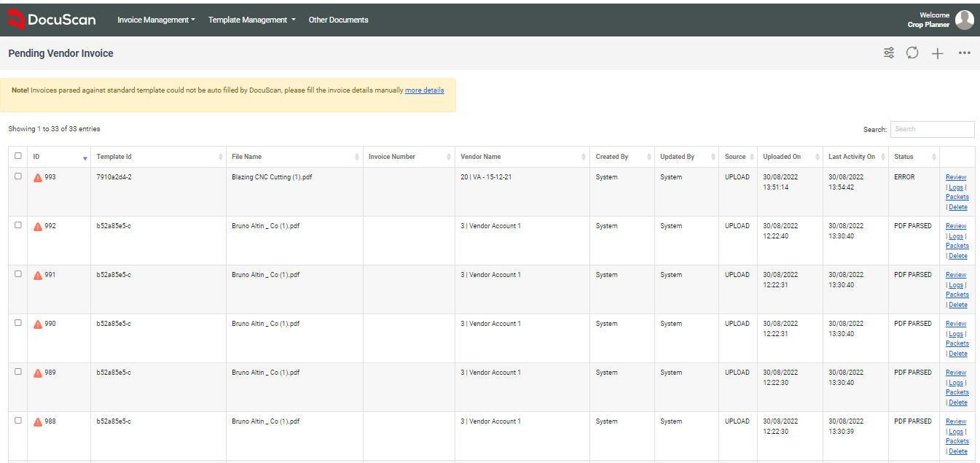Refresh the pending invoice list
Viewport: 980px width, 463px height.
tap(912, 52)
